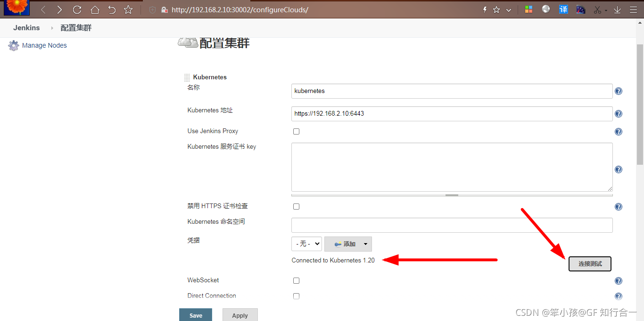Viewport: 644px width, 321px height.
Task: Click the Kubernetes 地址 input field
Action: click(x=452, y=114)
